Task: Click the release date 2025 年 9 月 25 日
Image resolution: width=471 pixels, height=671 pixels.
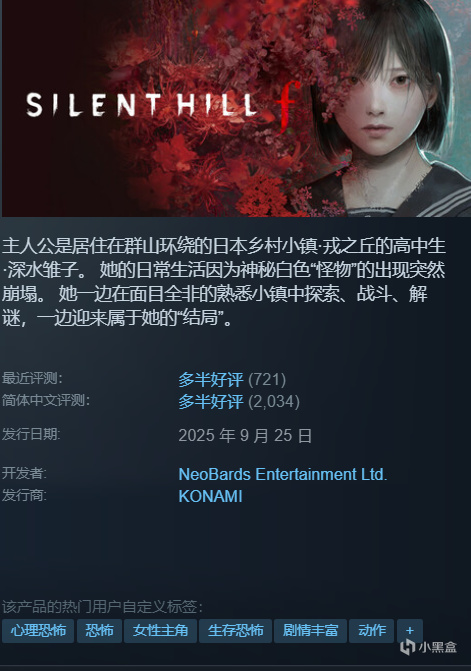Action: tap(245, 436)
